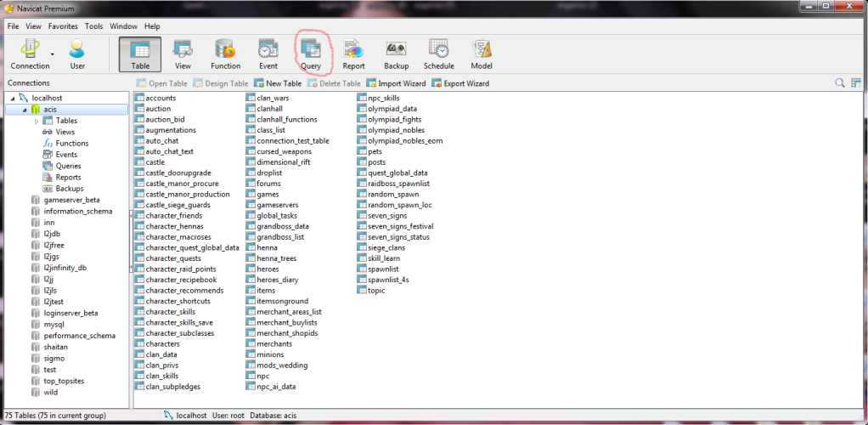Open the Schedule toolbar icon
This screenshot has width=868, height=425.
click(x=438, y=53)
